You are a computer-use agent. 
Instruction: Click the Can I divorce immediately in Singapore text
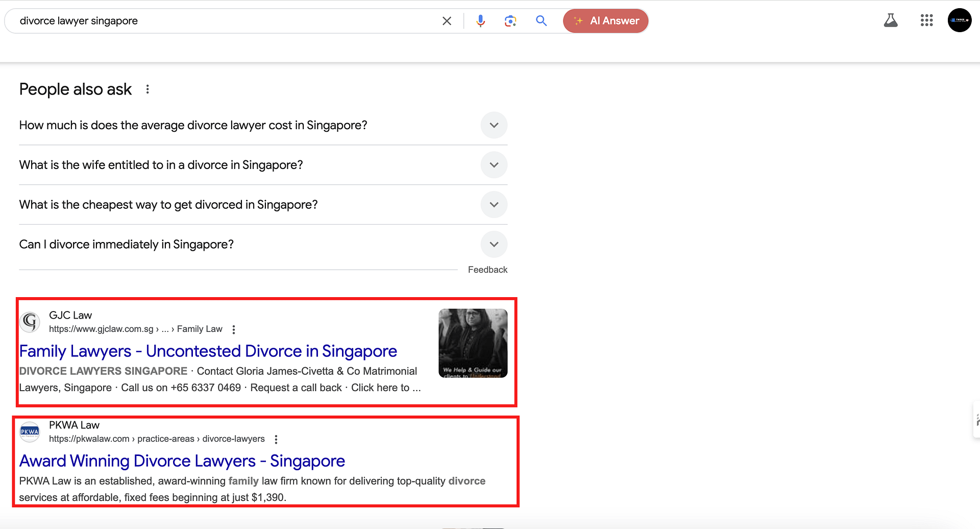[x=126, y=245]
